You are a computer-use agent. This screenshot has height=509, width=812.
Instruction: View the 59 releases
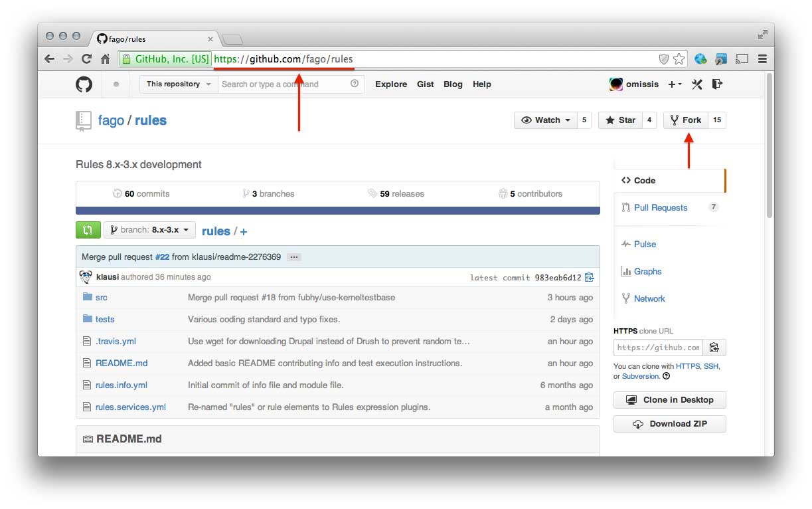coord(396,194)
